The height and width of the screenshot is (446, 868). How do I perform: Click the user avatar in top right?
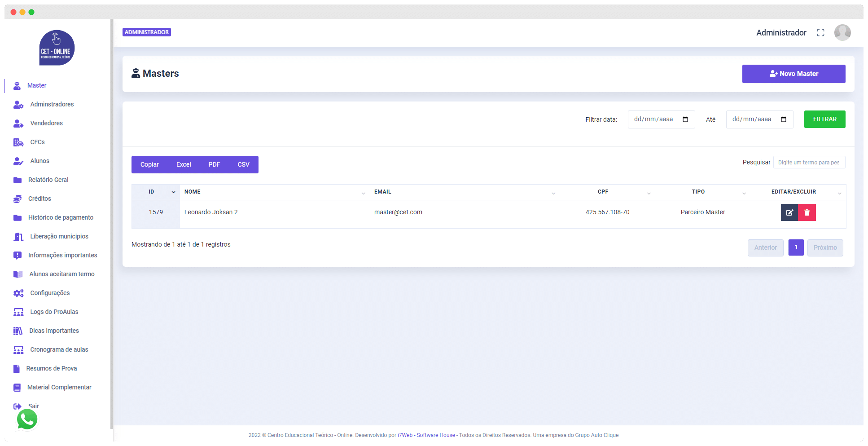click(842, 33)
